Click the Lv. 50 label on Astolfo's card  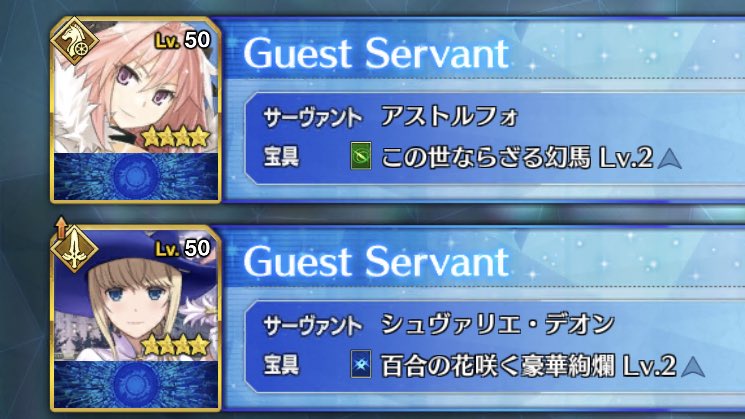point(183,40)
